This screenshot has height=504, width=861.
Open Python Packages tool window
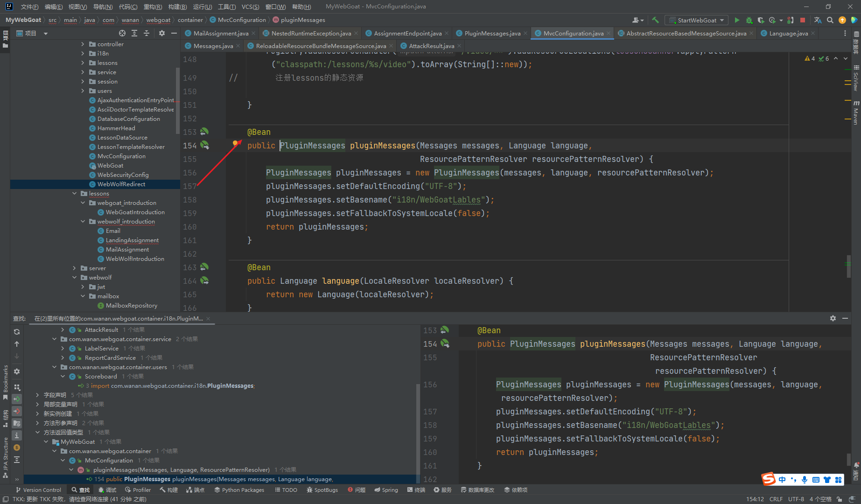point(239,490)
